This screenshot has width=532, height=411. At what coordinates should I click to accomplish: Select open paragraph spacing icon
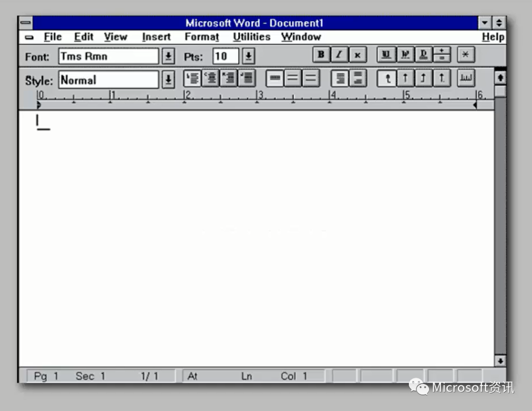coord(358,78)
